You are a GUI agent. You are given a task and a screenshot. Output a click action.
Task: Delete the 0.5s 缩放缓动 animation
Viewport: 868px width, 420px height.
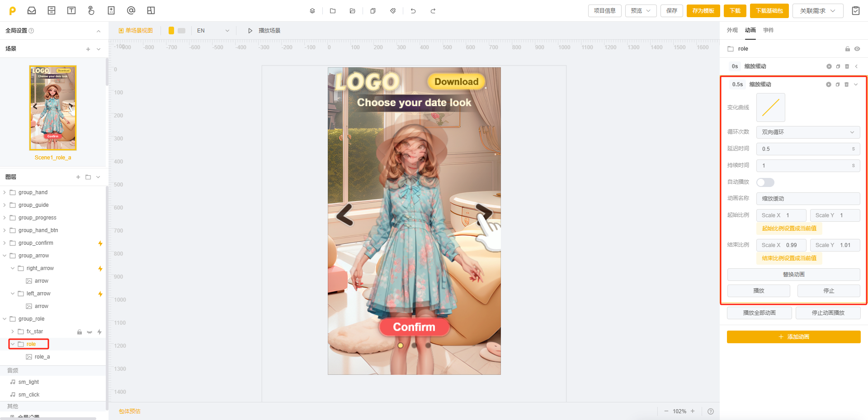tap(846, 84)
